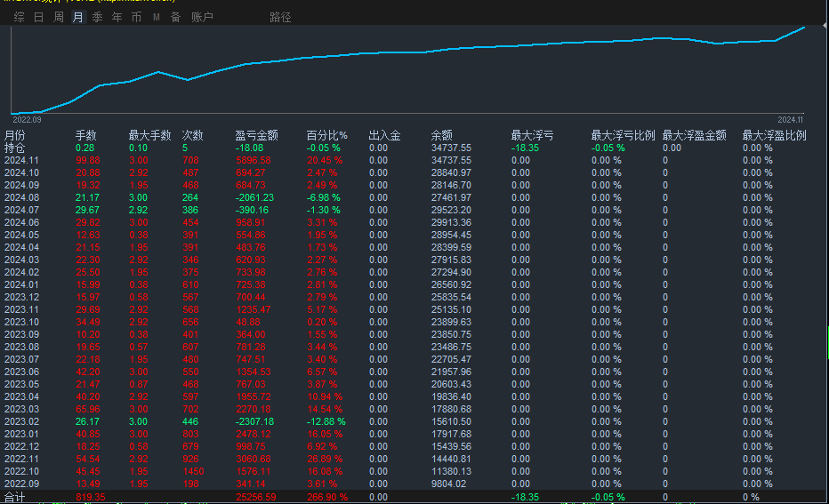Viewport: 829px width, 504px height.
Task: Click loss value -2307.18
Action: tap(254, 421)
